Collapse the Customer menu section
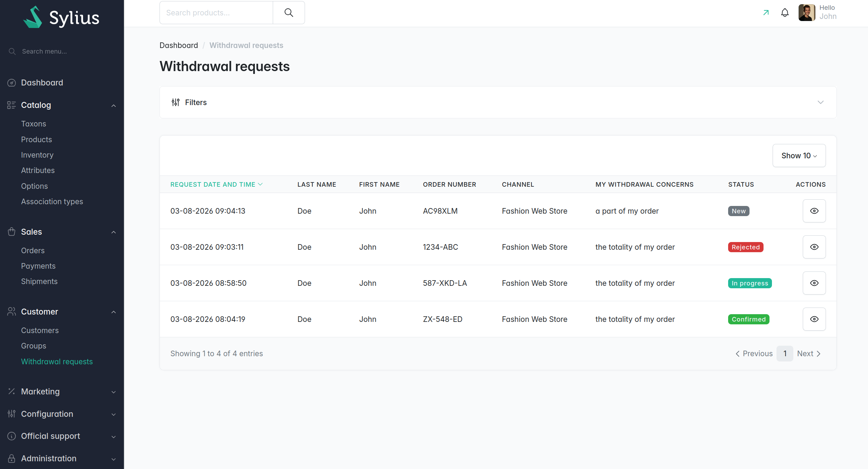The width and height of the screenshot is (868, 469). [x=114, y=312]
